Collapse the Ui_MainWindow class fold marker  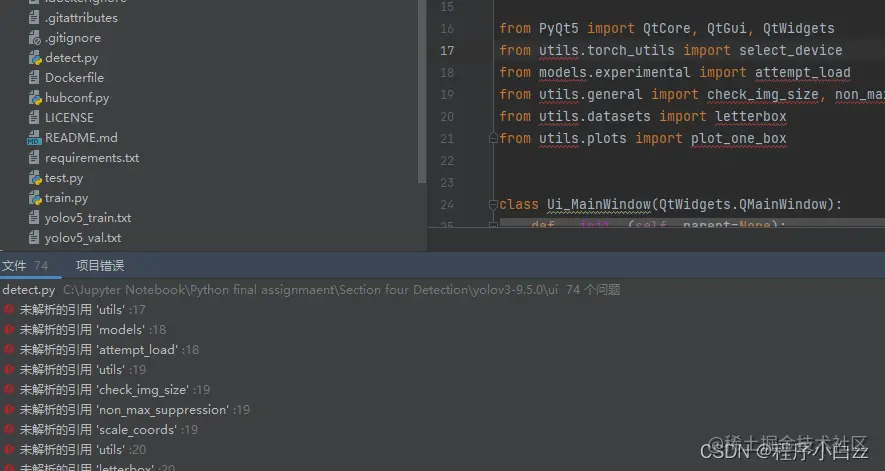point(493,204)
